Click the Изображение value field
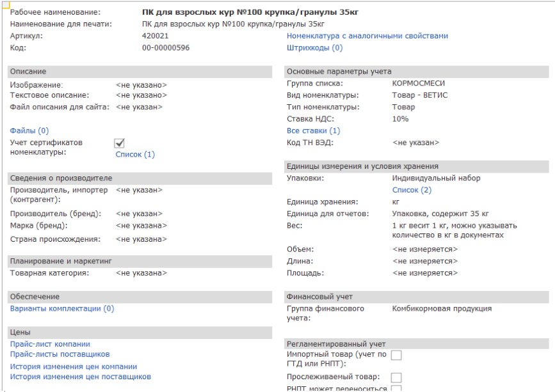 [141, 84]
